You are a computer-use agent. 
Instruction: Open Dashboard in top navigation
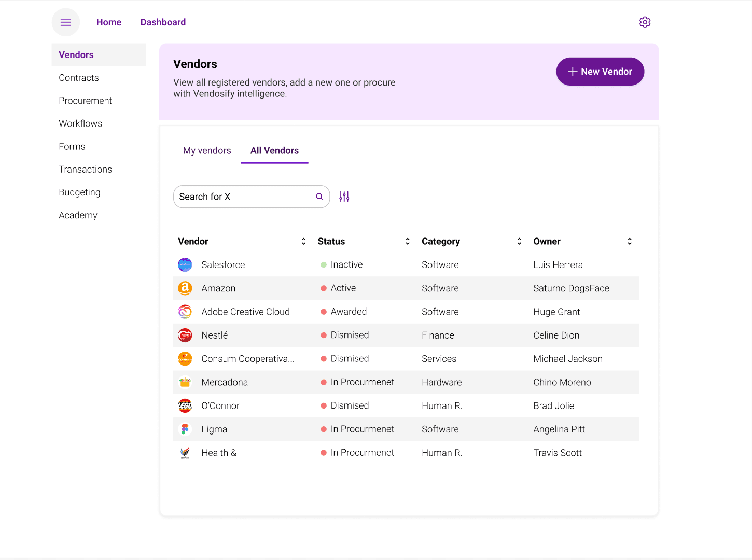point(163,22)
